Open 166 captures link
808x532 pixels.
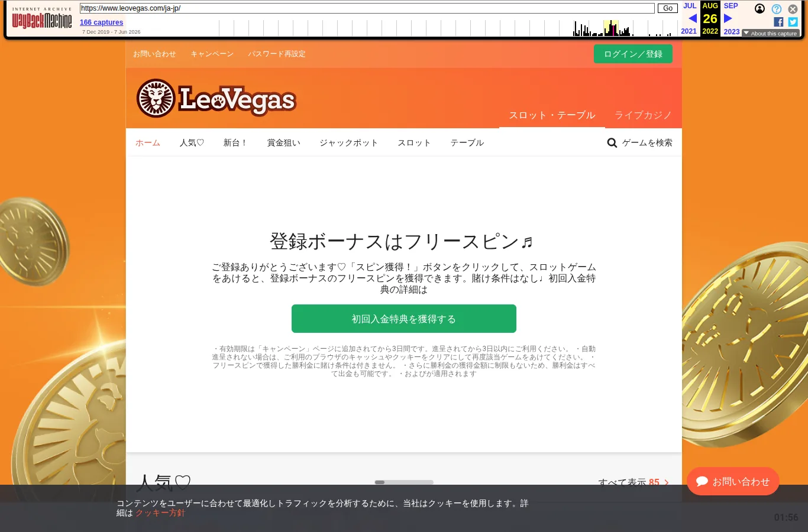(x=102, y=22)
